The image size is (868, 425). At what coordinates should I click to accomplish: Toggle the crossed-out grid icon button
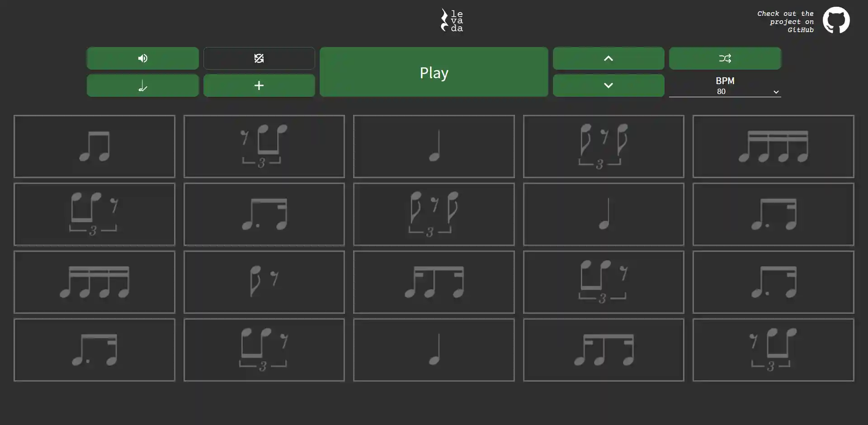point(259,58)
